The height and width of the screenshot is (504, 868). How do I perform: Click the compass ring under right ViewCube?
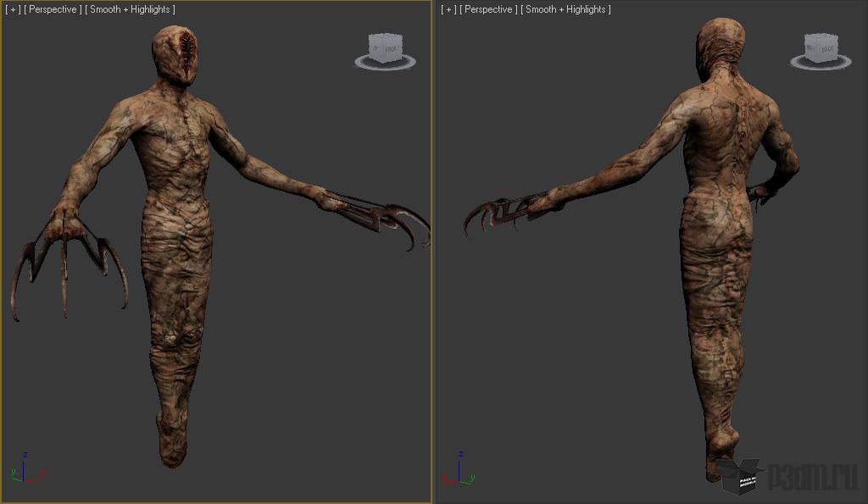(x=821, y=62)
